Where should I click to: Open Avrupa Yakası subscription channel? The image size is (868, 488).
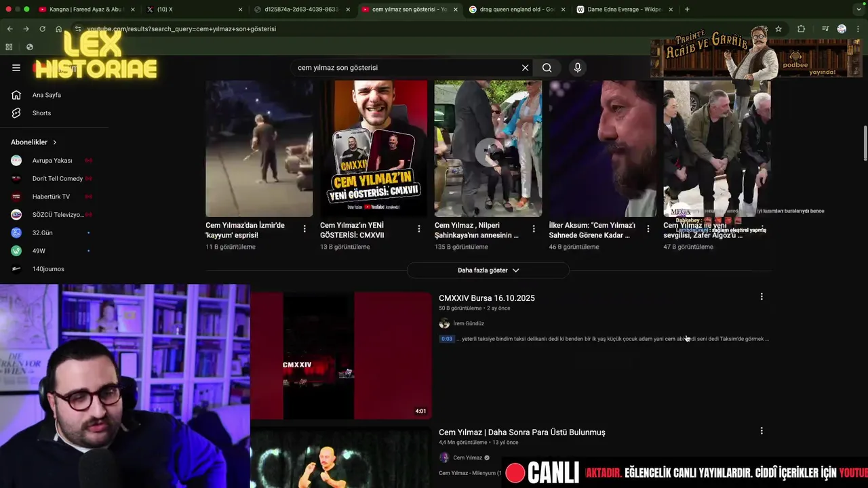pyautogui.click(x=52, y=161)
